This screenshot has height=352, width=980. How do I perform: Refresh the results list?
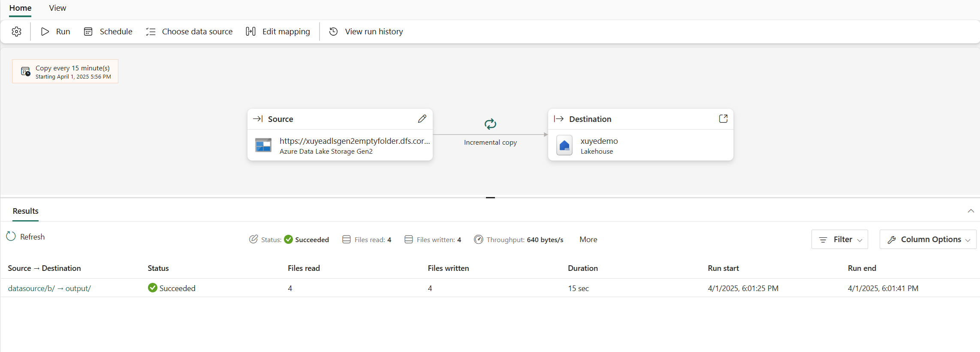pyautogui.click(x=26, y=237)
